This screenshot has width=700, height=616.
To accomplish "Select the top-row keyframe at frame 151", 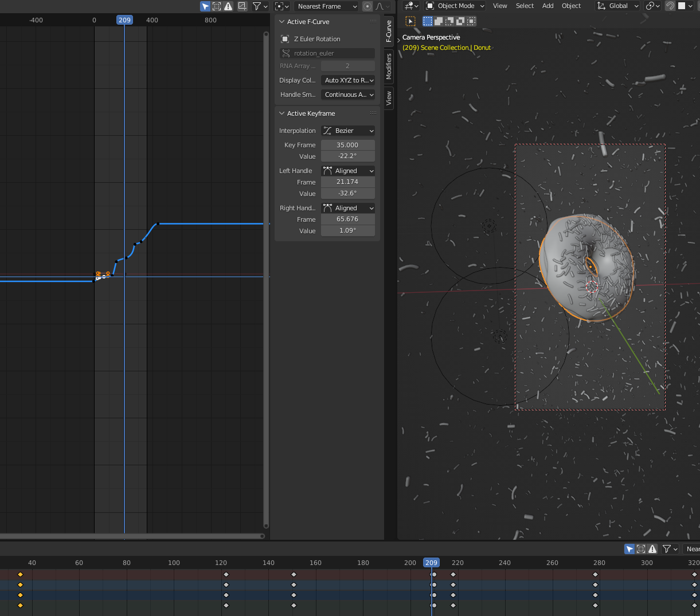I will (x=294, y=574).
